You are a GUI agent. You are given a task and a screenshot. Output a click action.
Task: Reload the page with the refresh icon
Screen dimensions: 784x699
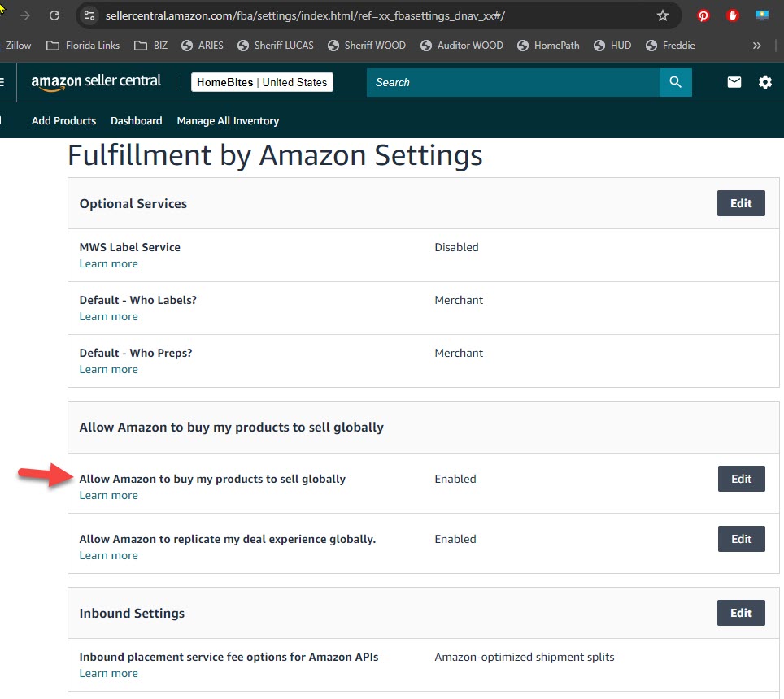point(54,15)
